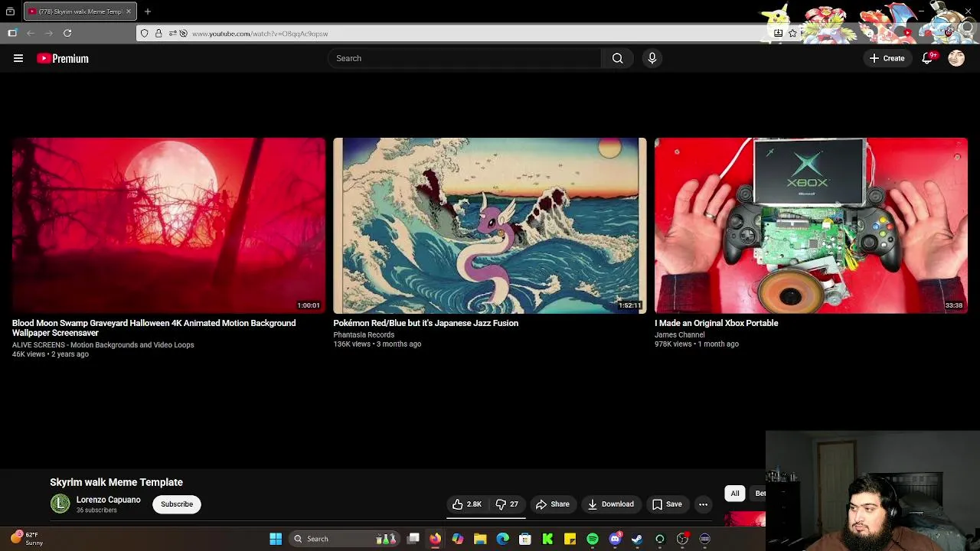The image size is (980, 551).
Task: Open Spotify from taskbar
Action: tap(593, 539)
